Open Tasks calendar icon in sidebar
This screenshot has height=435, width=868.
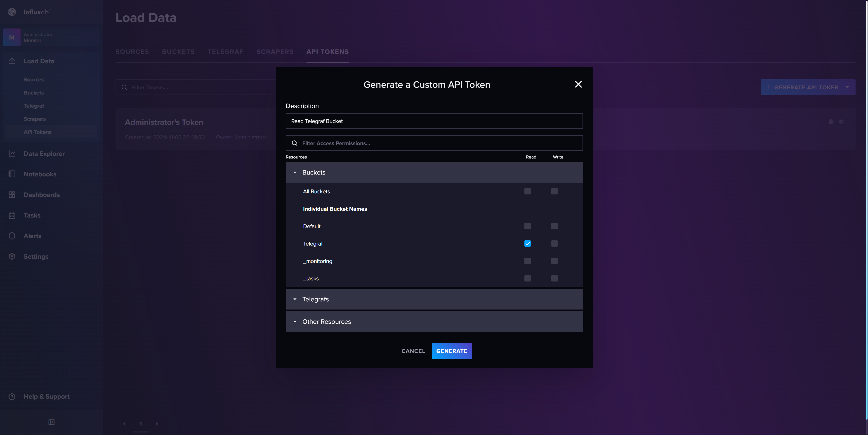(x=12, y=215)
